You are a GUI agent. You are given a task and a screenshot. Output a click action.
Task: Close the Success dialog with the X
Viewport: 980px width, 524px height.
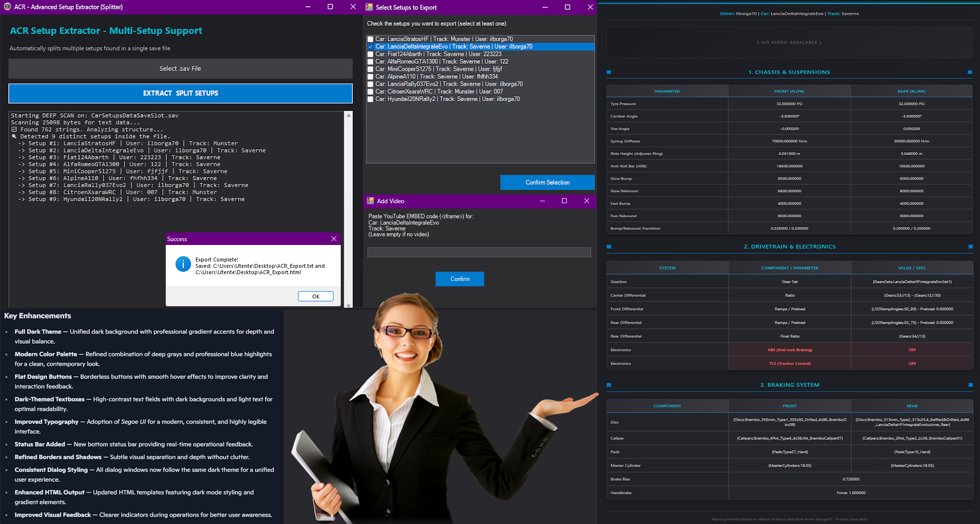(333, 239)
